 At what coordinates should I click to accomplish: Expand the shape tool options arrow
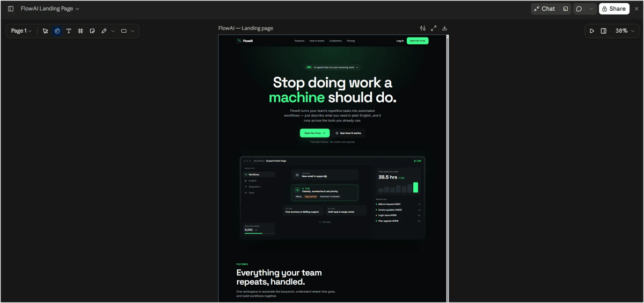pos(133,31)
